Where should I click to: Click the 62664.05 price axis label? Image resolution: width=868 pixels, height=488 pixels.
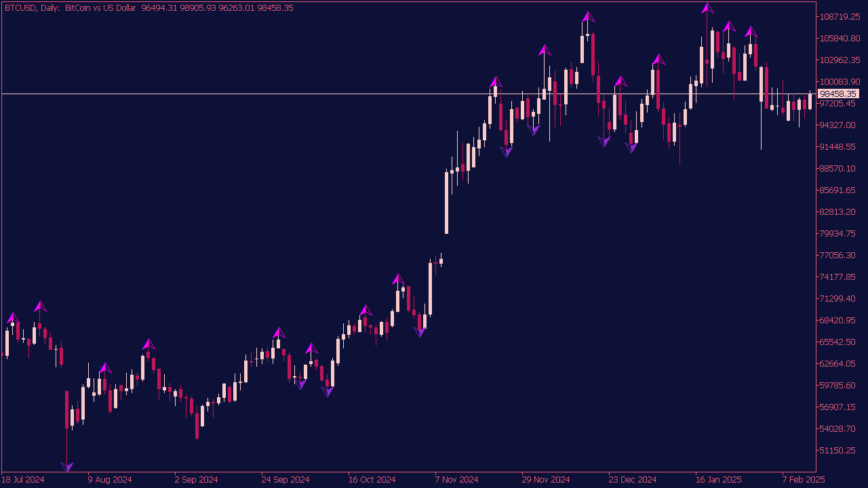pyautogui.click(x=839, y=363)
